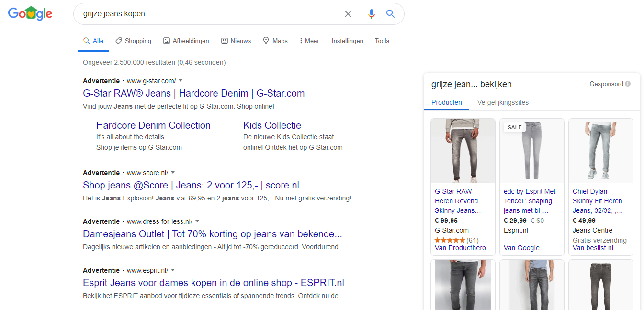Open edc by Esprit Met Tencel title
The image size is (644, 310).
(530, 201)
